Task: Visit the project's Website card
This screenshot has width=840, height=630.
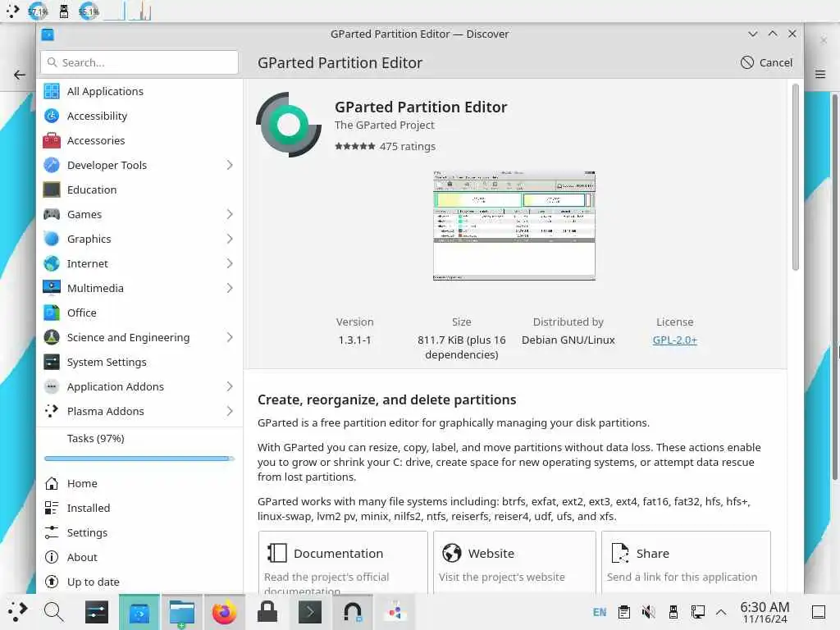Action: (514, 563)
